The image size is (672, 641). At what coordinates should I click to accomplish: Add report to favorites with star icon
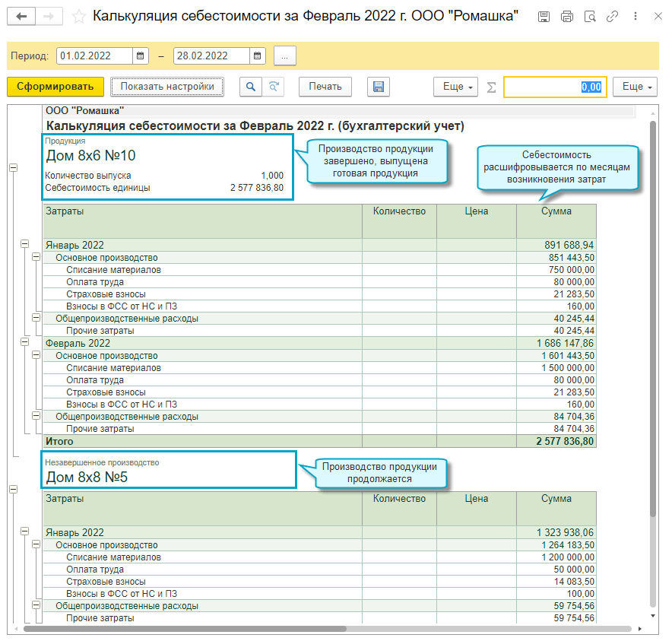tap(78, 17)
